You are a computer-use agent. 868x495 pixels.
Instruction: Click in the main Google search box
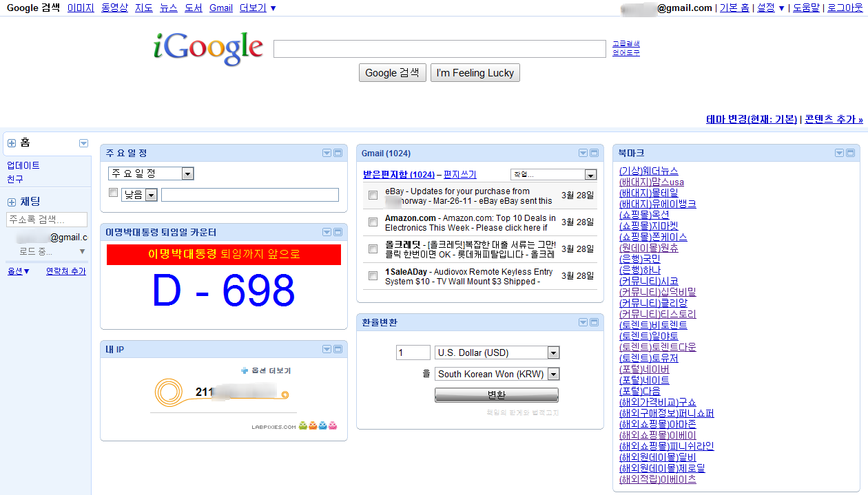[440, 49]
